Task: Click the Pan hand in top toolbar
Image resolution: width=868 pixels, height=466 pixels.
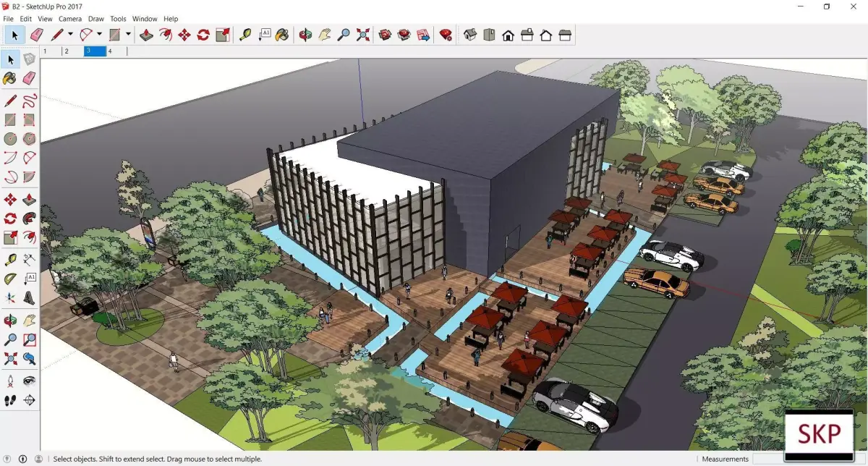Action: (325, 35)
